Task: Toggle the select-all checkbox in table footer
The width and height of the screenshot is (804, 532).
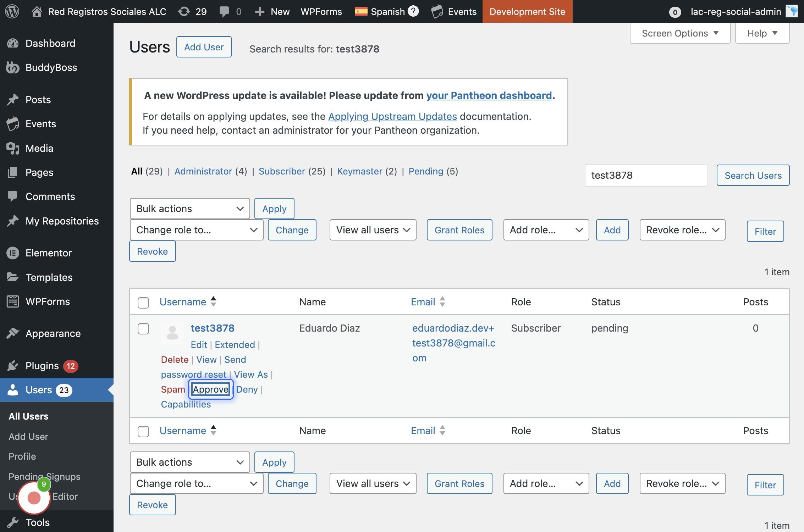Action: [143, 431]
